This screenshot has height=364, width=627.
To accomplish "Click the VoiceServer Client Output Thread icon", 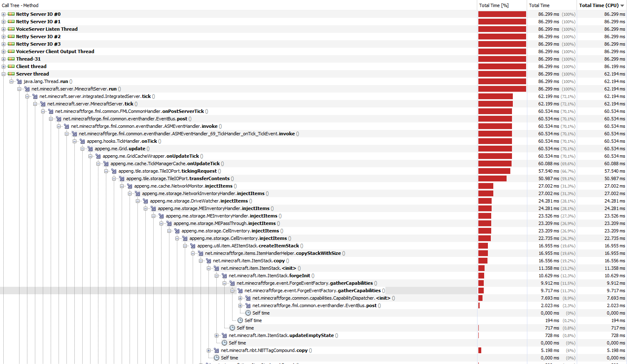I will (11, 51).
